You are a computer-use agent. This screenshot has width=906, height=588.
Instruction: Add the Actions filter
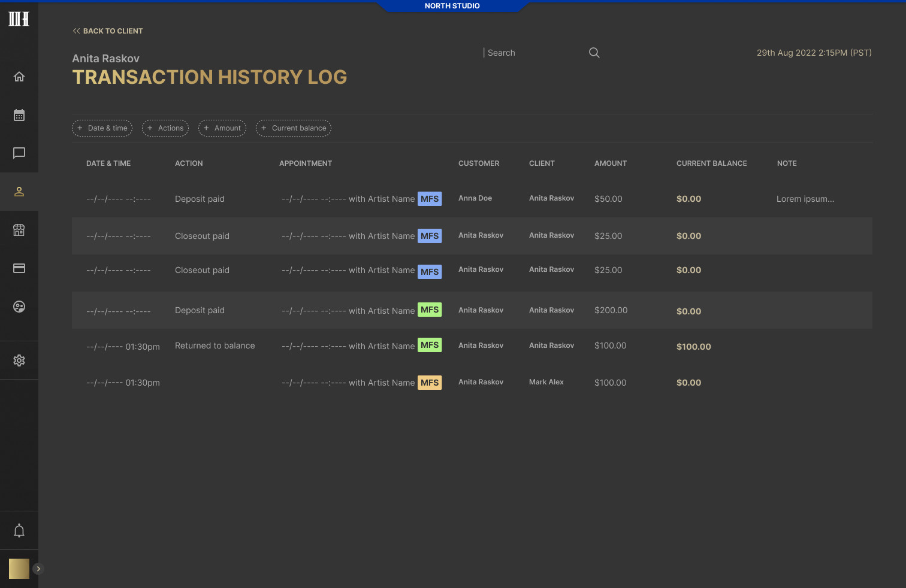pos(165,128)
